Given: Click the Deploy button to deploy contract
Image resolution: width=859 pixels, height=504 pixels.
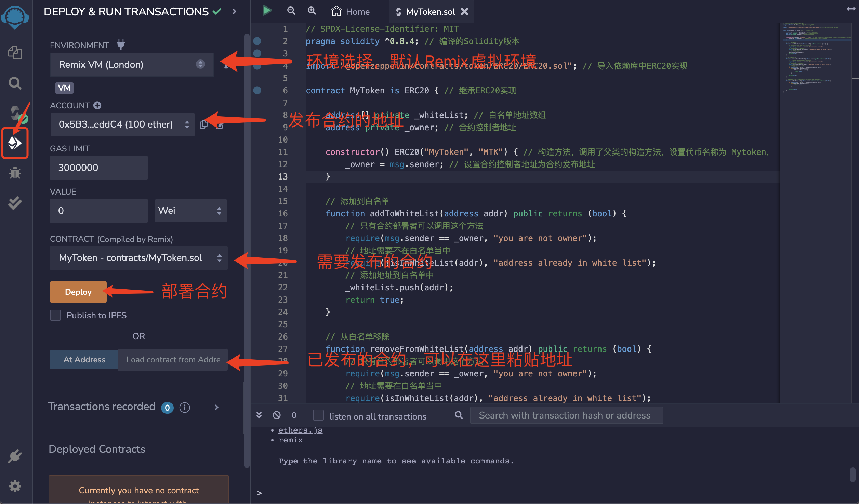Looking at the screenshot, I should (x=78, y=292).
